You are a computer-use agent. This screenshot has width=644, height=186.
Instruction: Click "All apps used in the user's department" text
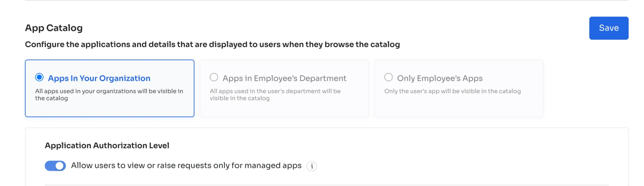275,95
